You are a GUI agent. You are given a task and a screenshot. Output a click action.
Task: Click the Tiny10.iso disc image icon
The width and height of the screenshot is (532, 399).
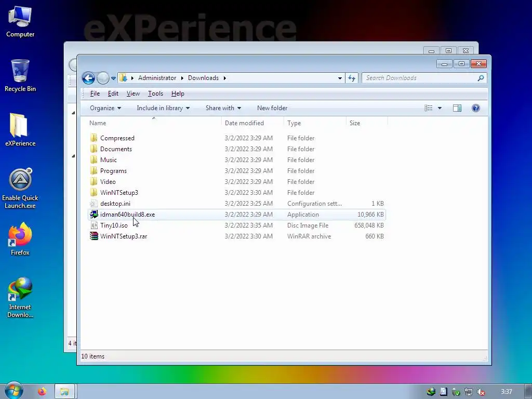[94, 225]
